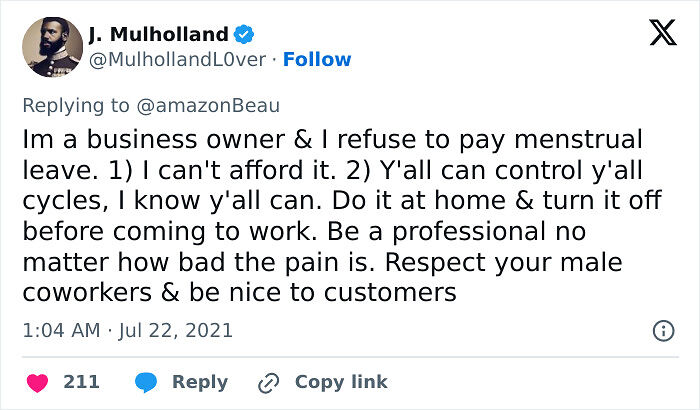Click the J. Mulholland display name

[158, 35]
